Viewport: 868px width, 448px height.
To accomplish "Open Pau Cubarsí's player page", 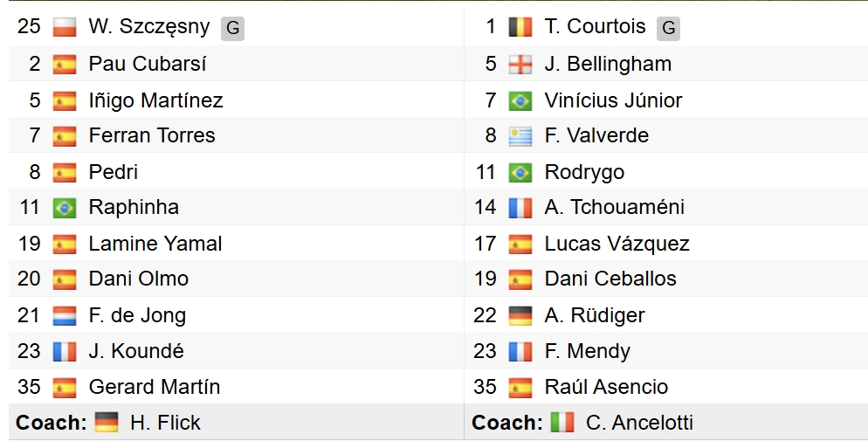I will [148, 64].
